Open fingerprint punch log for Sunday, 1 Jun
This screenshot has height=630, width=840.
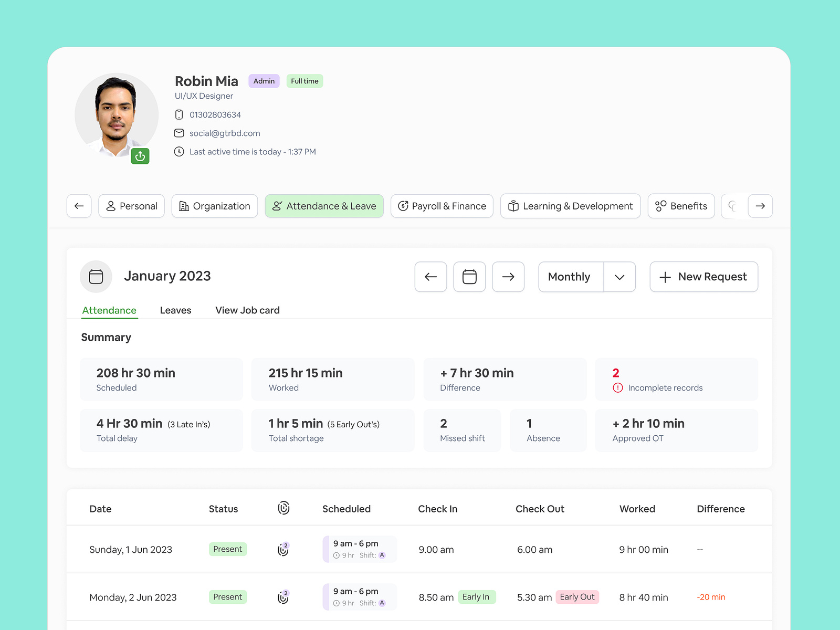[283, 549]
